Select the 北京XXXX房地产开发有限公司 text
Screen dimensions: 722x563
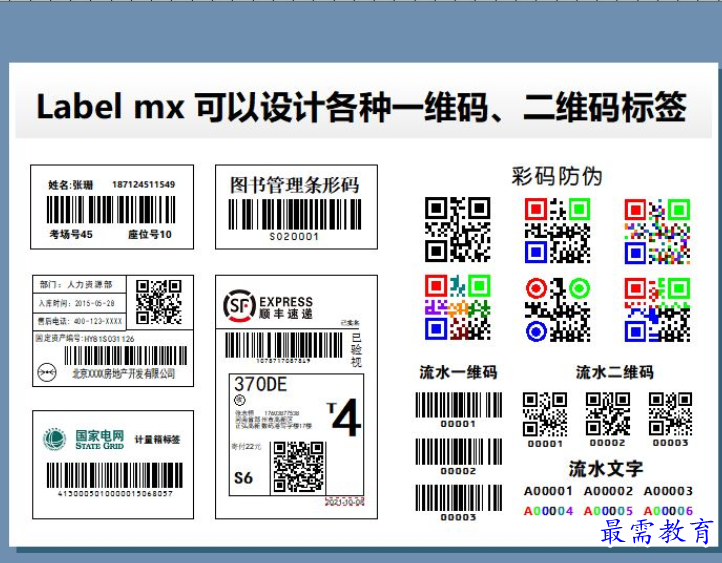tap(123, 373)
